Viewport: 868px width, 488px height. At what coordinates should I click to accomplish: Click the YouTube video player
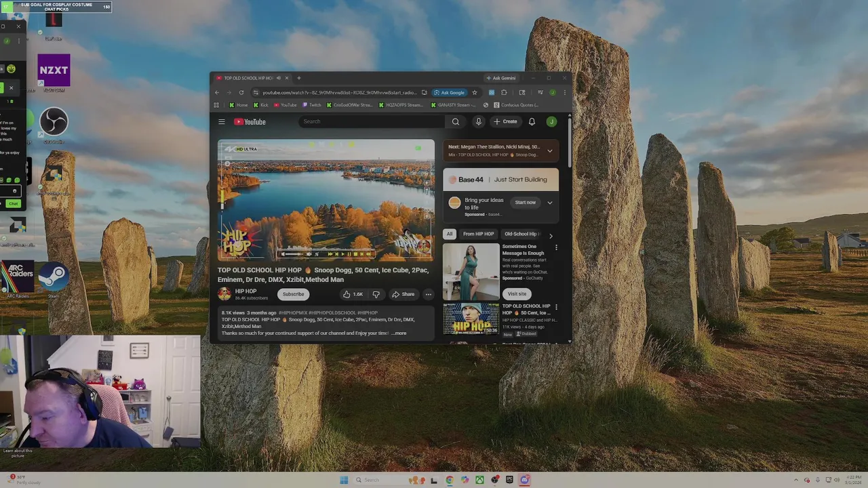pos(325,200)
